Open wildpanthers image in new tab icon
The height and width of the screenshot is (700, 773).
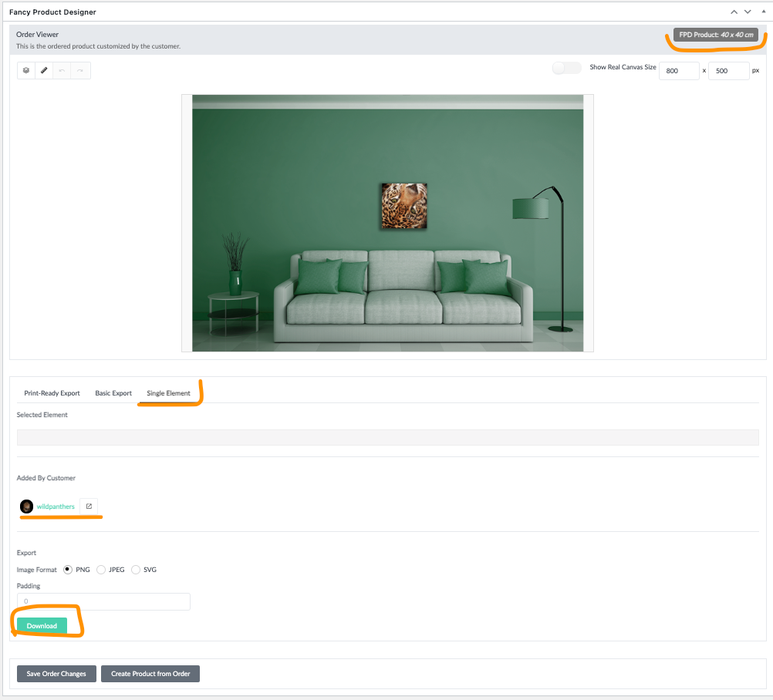coord(89,506)
